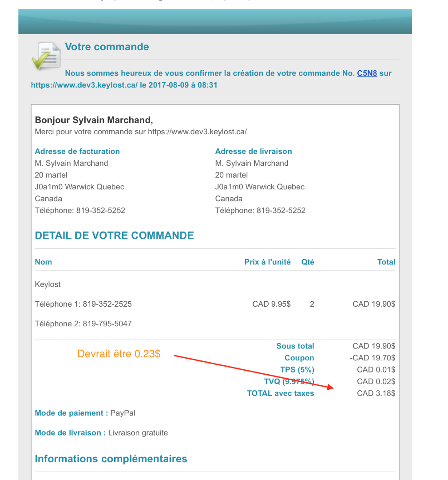Click the "Mode de paiement" label
The height and width of the screenshot is (480, 448).
pos(71,413)
